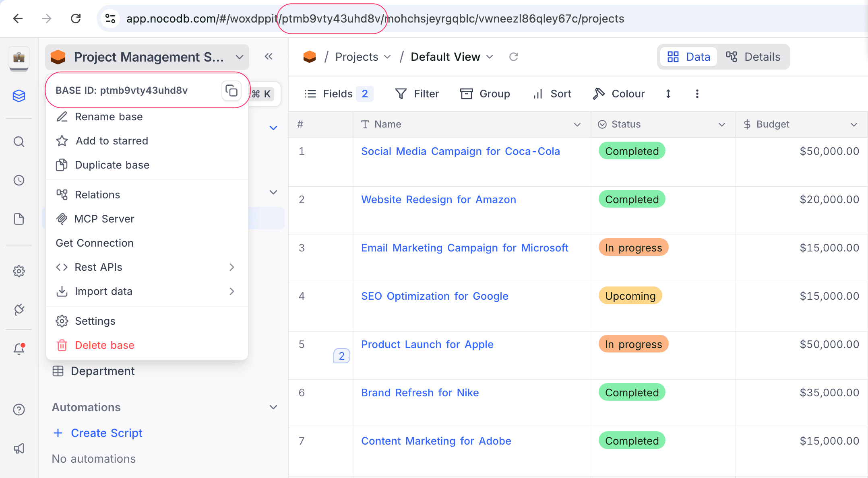This screenshot has width=868, height=478.
Task: Click the search icon in left rail
Action: [x=19, y=142]
